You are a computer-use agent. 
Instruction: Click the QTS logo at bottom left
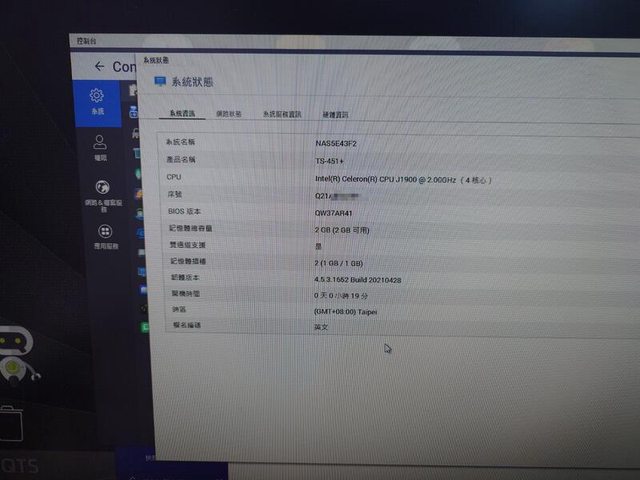click(x=22, y=466)
